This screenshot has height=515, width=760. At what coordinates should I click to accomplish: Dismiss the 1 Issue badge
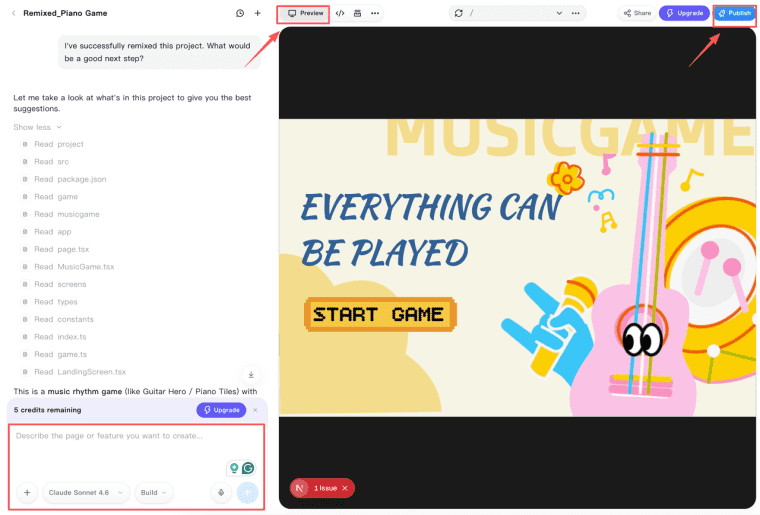pos(345,488)
